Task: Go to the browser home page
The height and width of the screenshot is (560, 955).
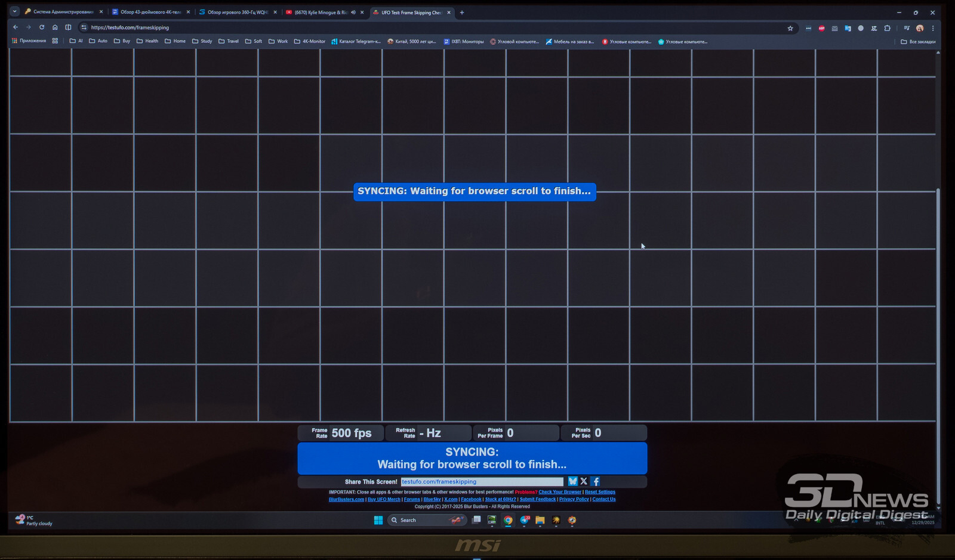Action: pyautogui.click(x=55, y=27)
